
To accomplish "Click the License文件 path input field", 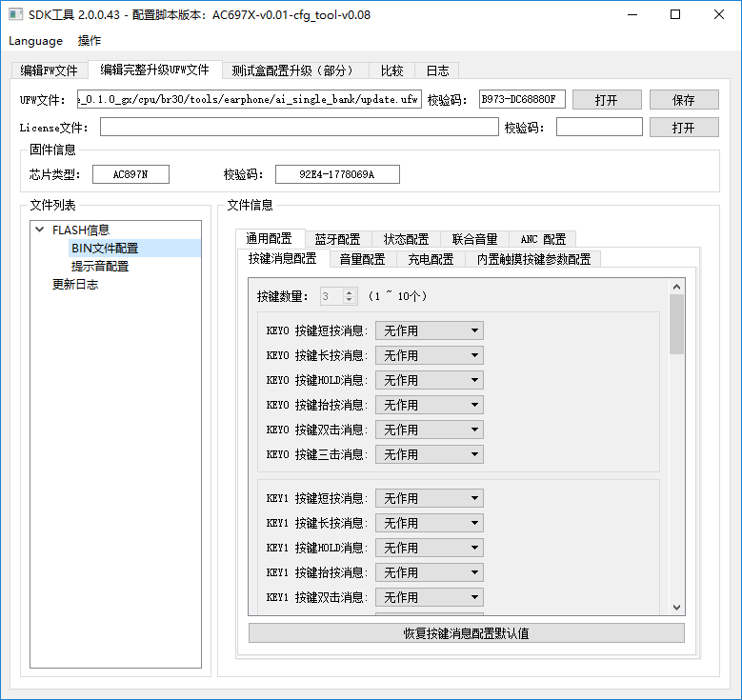I will point(299,127).
